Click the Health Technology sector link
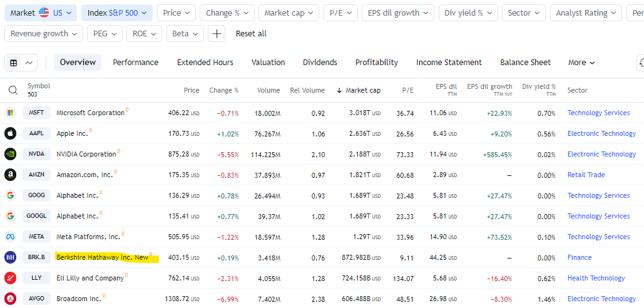Image resolution: width=644 pixels, height=308 pixels. coord(596,278)
